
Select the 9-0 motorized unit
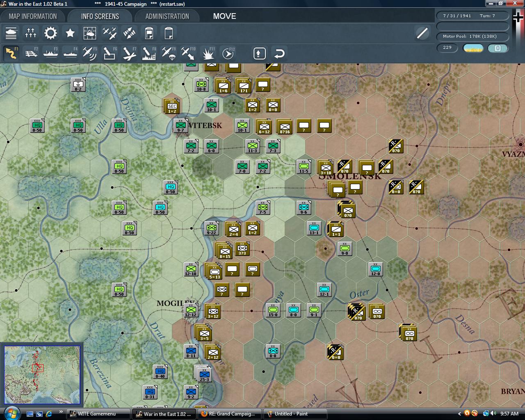345,249
